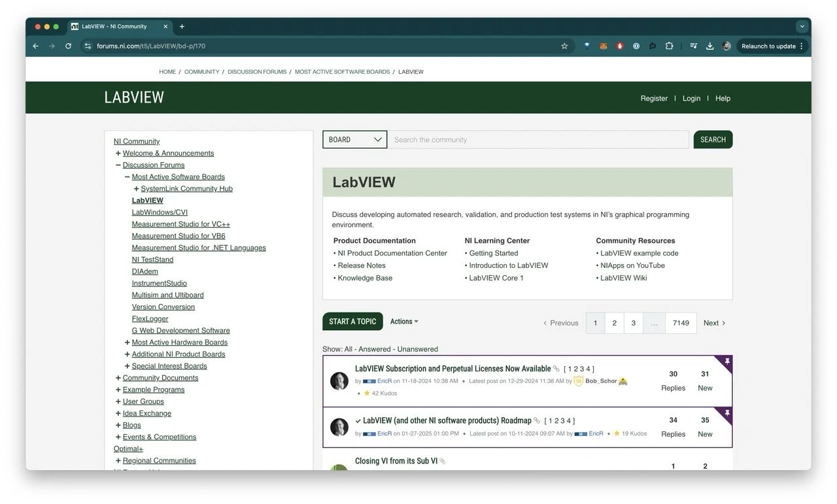Open LabWindows/CVI board in sidebar
The height and width of the screenshot is (504, 837).
(x=160, y=212)
